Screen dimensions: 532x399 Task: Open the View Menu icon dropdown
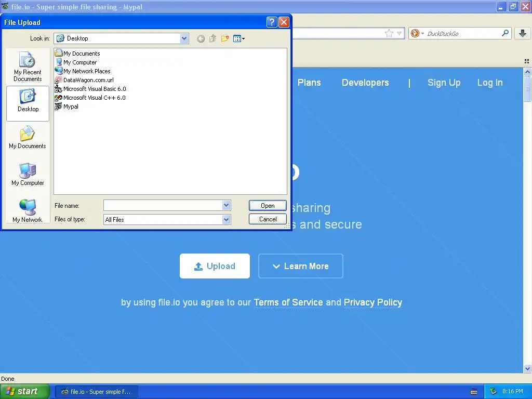point(239,38)
